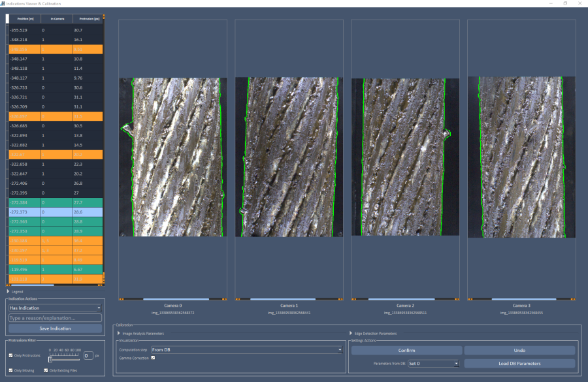Click right scroll arrow under Camera 3
Screen dimensions: 588x382
click(573, 299)
